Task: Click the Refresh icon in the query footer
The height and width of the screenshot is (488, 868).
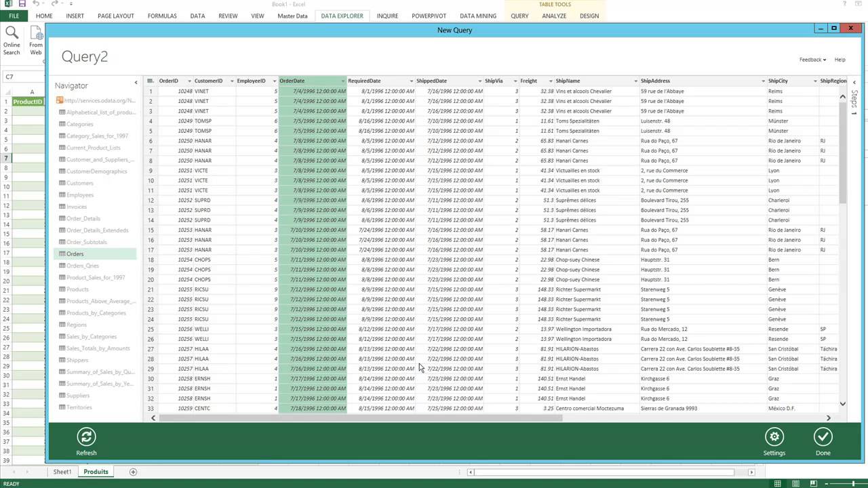Action: [x=86, y=437]
